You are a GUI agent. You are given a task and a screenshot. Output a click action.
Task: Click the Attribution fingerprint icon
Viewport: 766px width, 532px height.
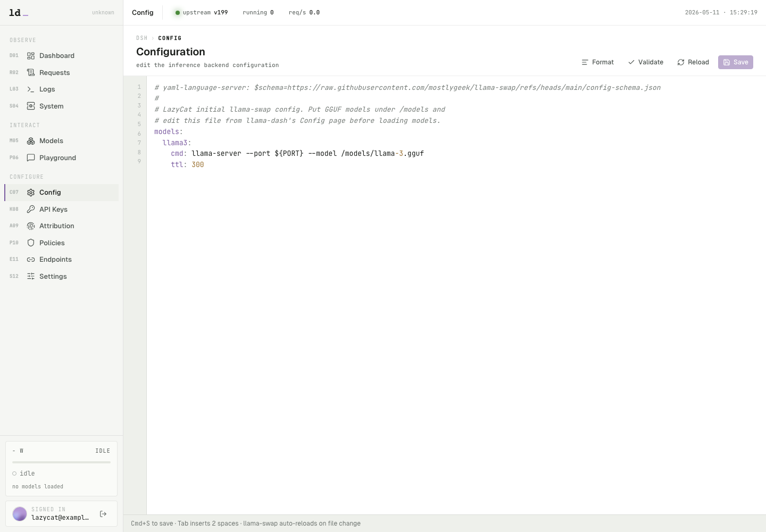[31, 226]
